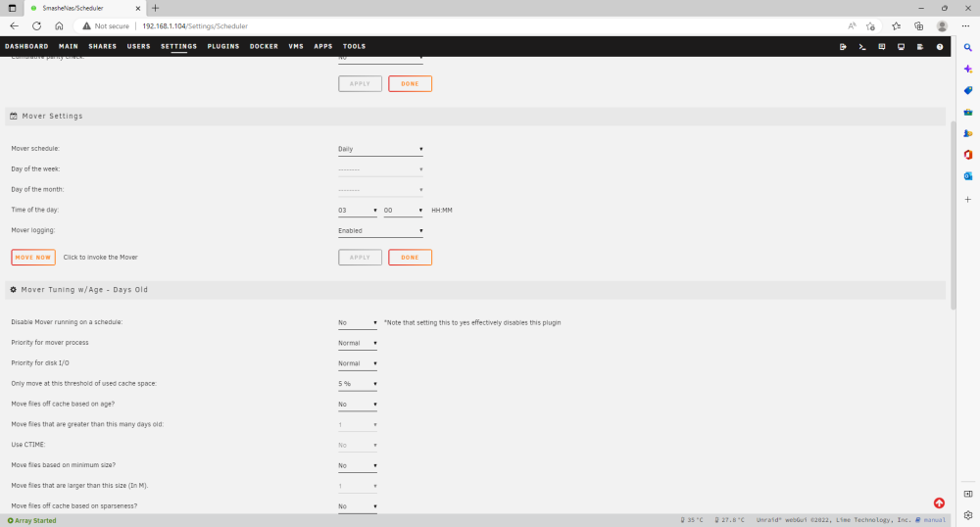Open a new browser tab
980x527 pixels.
[156, 8]
